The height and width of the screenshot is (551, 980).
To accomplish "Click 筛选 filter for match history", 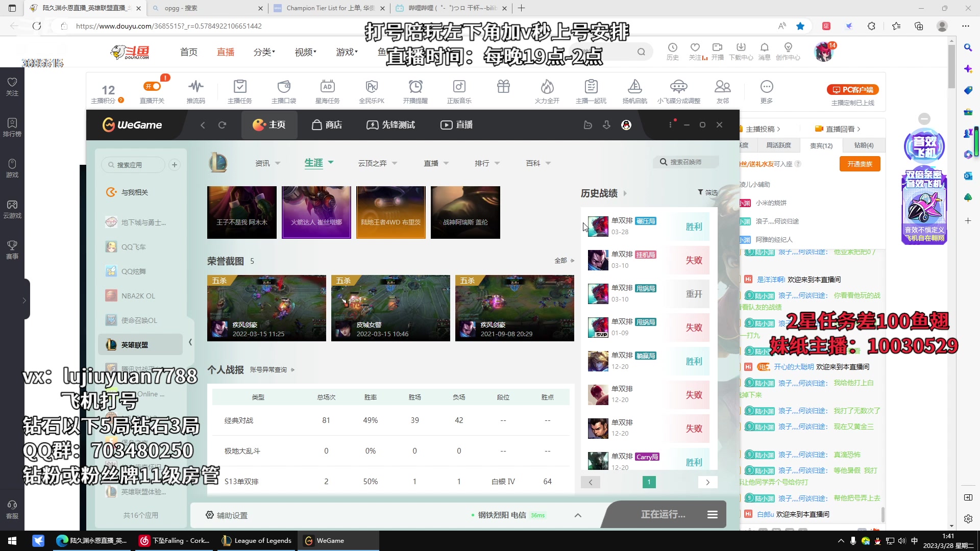I will tap(707, 192).
